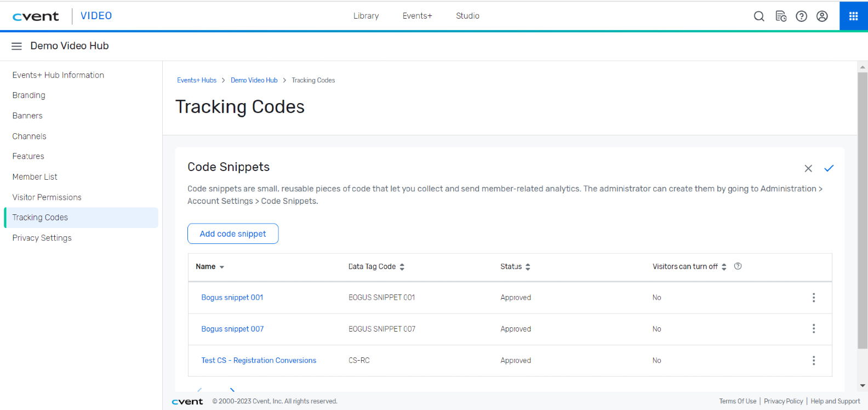Open Test CS - Registration Conversions link
This screenshot has height=410, width=868.
[259, 361]
